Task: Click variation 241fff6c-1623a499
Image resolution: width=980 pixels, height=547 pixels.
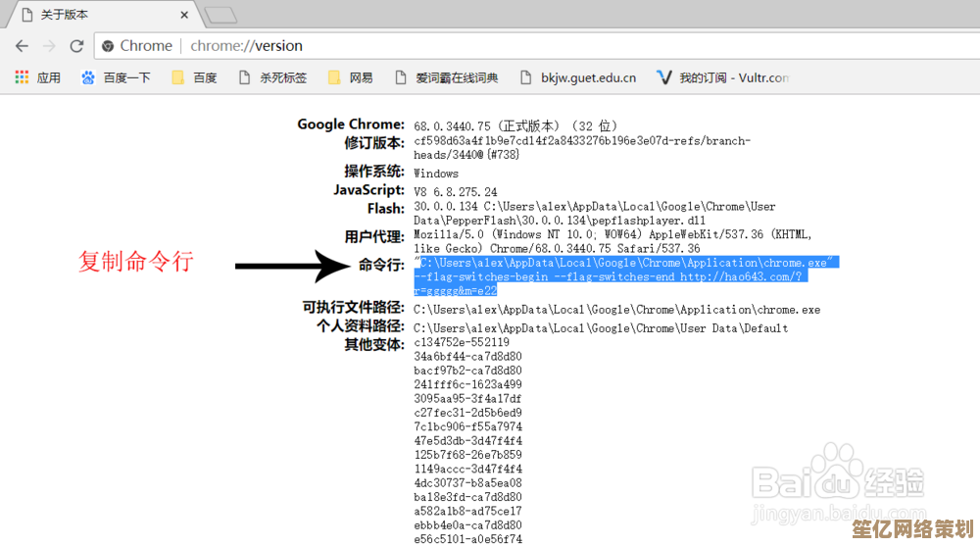Action: click(x=467, y=384)
